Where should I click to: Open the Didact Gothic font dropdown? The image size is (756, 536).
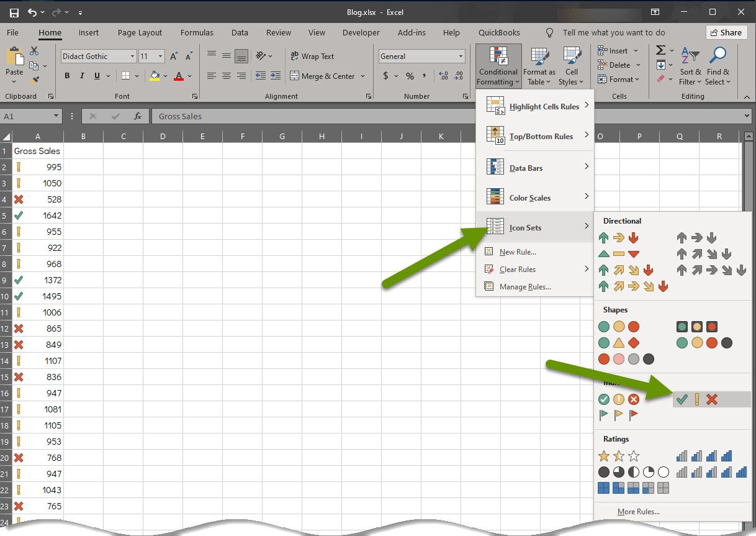(x=132, y=56)
